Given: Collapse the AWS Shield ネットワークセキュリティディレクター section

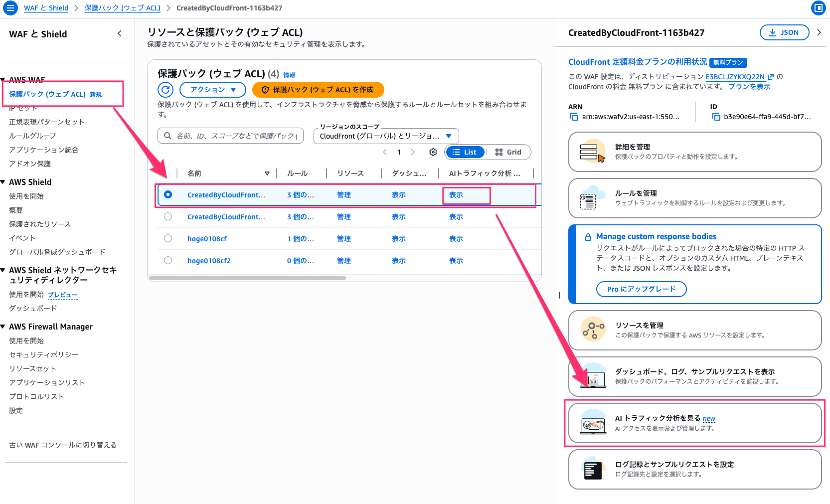Looking at the screenshot, I should click(3, 270).
